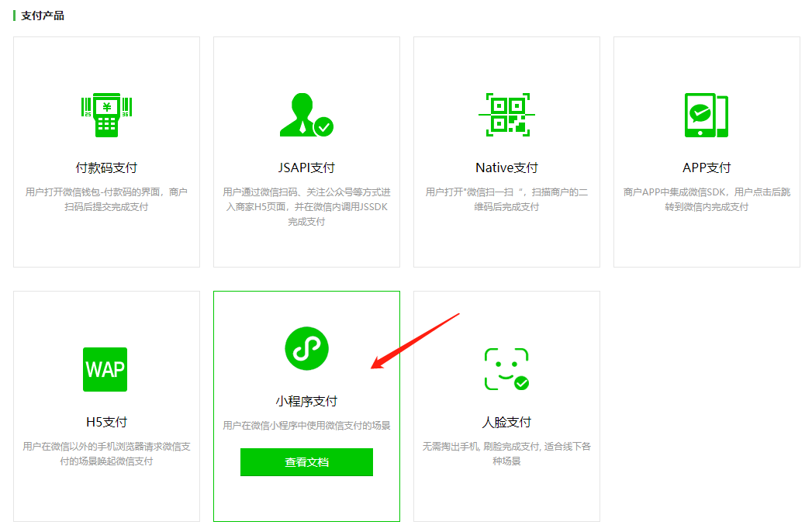The height and width of the screenshot is (525, 812).
Task: Click the Native支付 description about 微信扫一扫
Action: coord(506,199)
